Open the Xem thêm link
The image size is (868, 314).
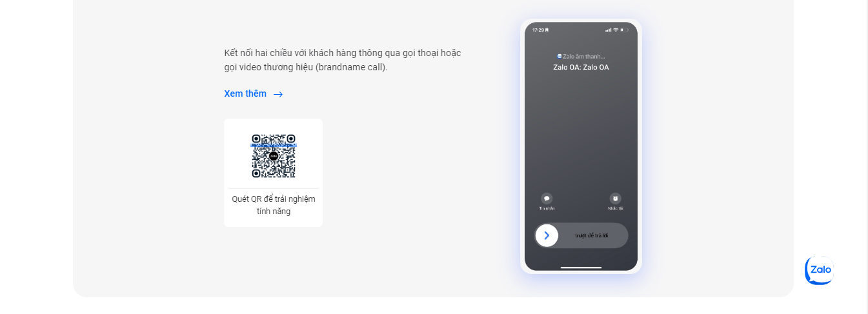click(x=245, y=93)
